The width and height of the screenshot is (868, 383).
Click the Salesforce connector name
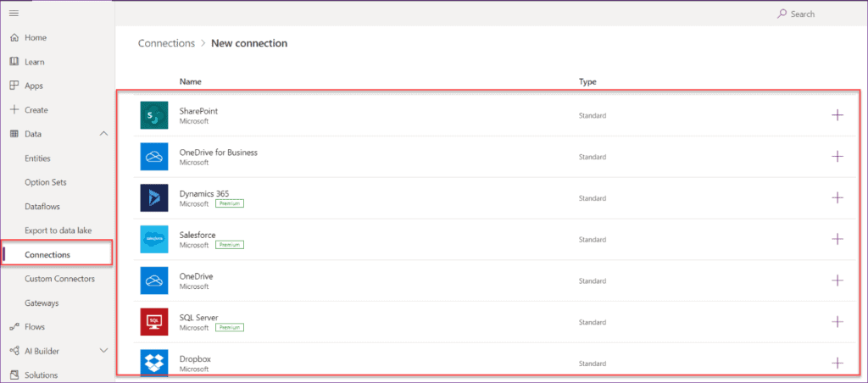[197, 235]
